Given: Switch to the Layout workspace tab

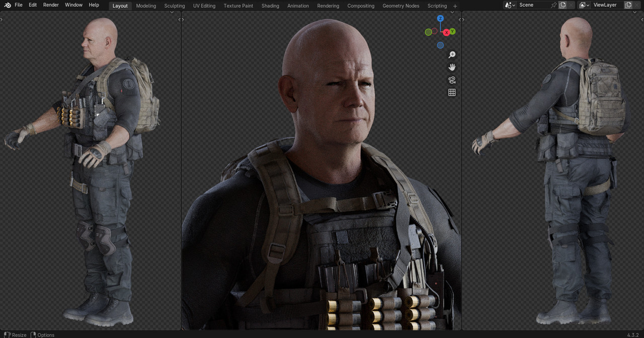Looking at the screenshot, I should click(x=120, y=6).
